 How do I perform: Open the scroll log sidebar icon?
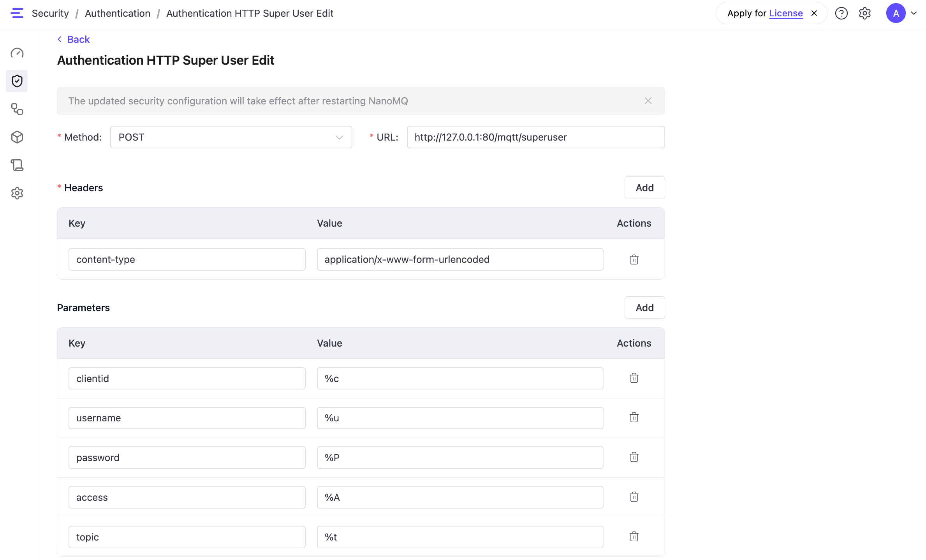click(x=17, y=165)
